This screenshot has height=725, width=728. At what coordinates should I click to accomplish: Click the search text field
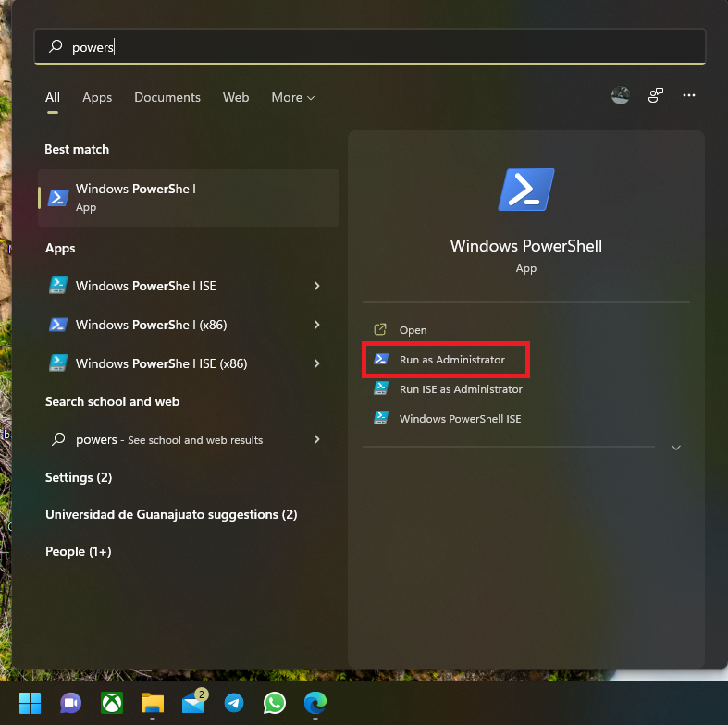tap(370, 46)
